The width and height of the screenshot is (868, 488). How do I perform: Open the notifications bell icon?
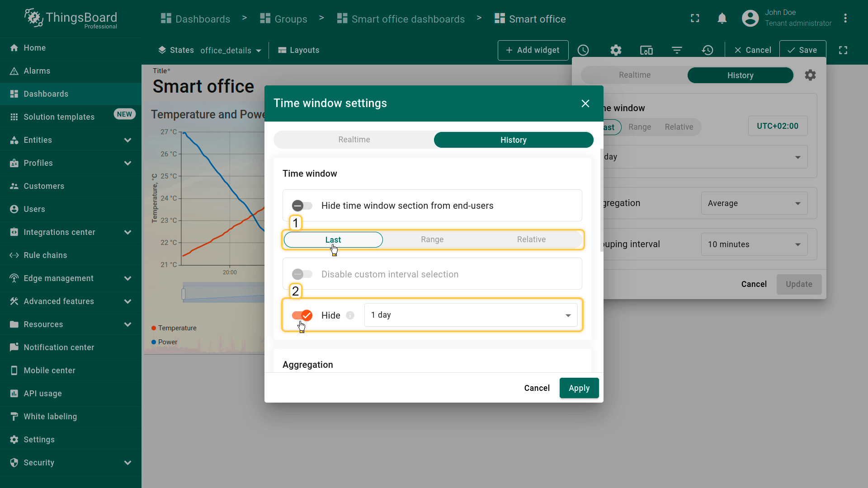(x=722, y=19)
